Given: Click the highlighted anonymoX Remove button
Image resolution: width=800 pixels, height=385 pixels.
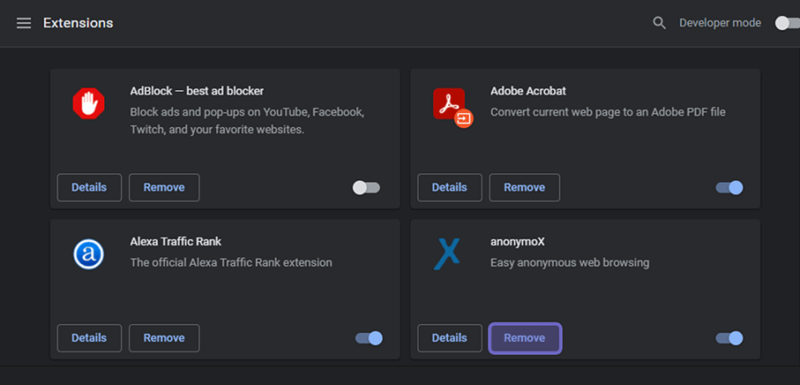Looking at the screenshot, I should [525, 338].
